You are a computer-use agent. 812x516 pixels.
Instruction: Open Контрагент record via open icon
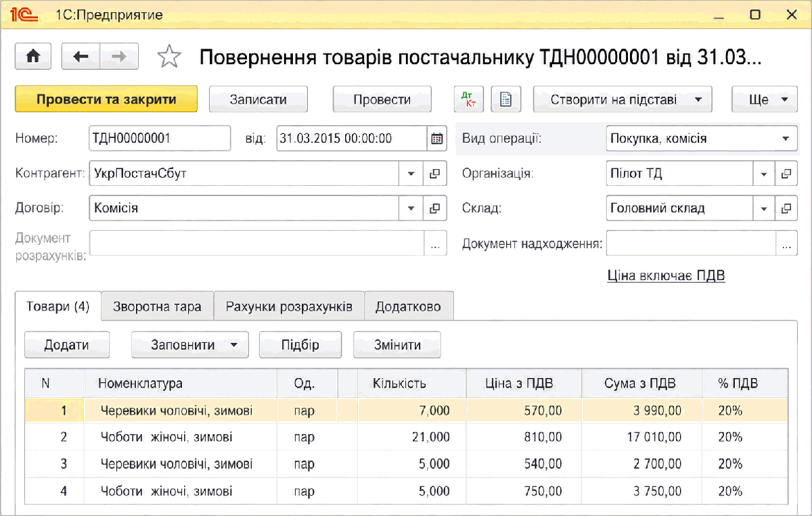[x=435, y=174]
